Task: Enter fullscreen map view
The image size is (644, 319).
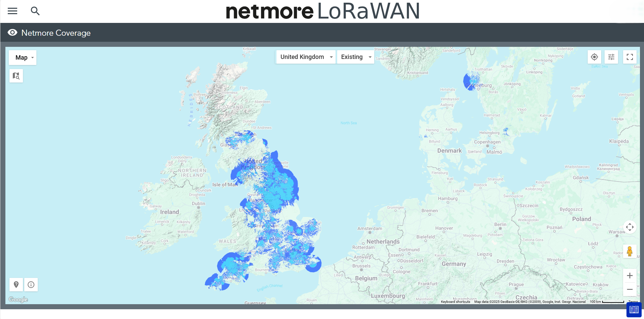Action: (630, 57)
